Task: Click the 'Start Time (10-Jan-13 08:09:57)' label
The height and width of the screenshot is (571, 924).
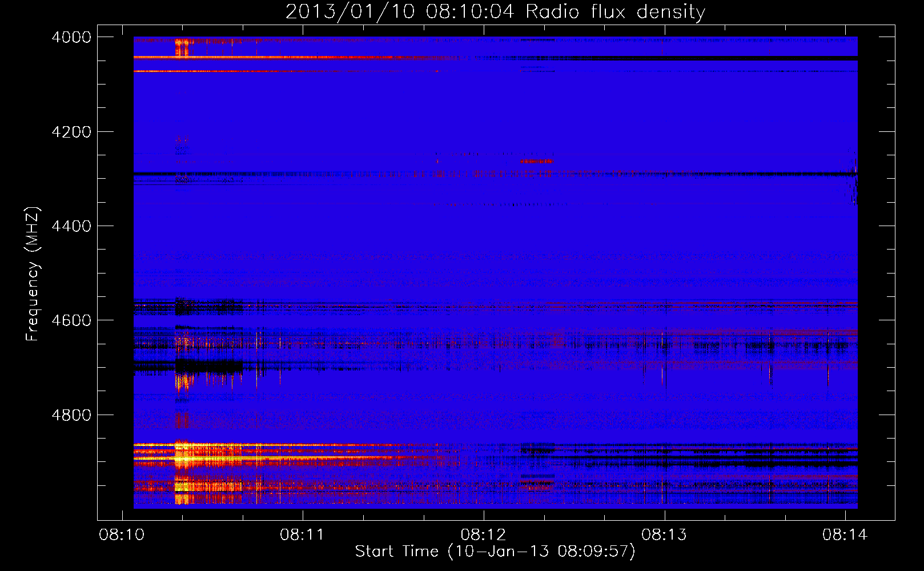Action: tap(495, 552)
